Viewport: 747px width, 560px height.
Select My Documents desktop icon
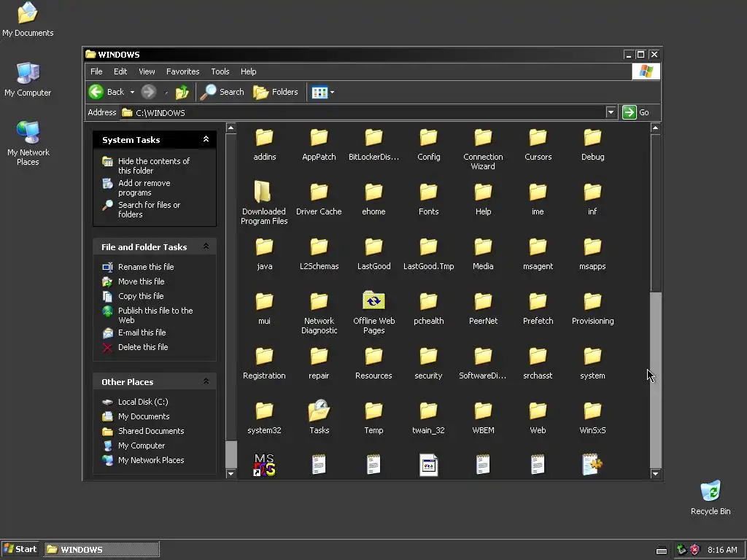click(28, 20)
